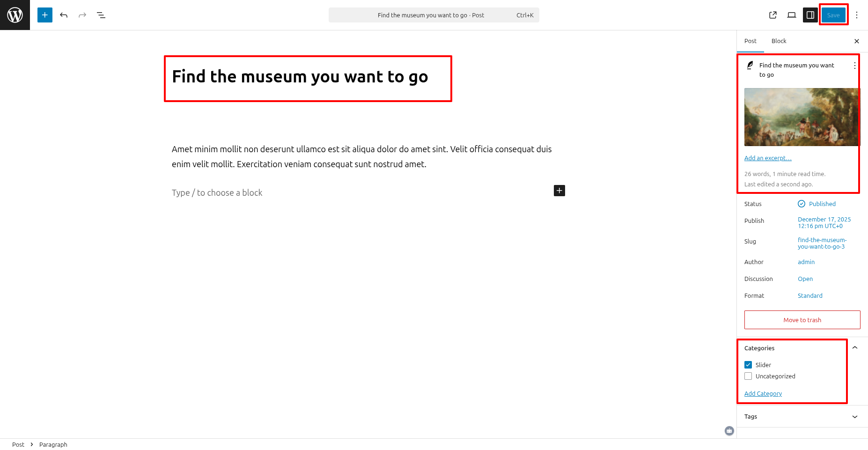Toggle the Settings sidebar panel icon

tap(810, 15)
